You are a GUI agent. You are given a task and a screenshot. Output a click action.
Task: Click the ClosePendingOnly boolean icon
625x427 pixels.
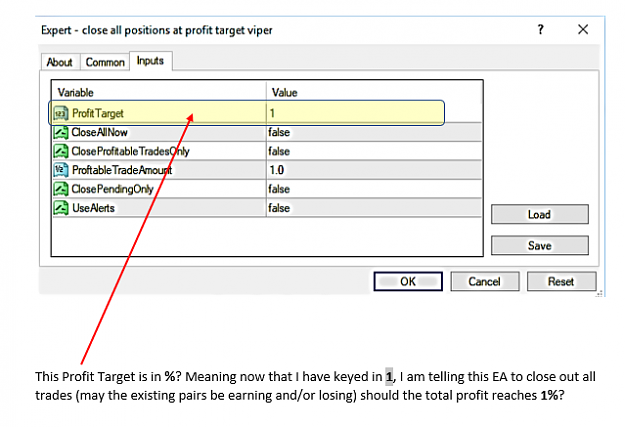click(x=61, y=189)
